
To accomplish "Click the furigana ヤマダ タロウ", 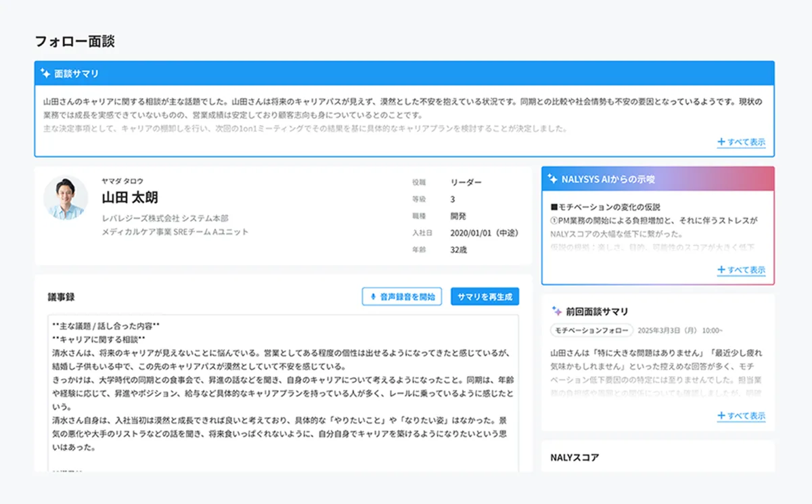I will 122,181.
